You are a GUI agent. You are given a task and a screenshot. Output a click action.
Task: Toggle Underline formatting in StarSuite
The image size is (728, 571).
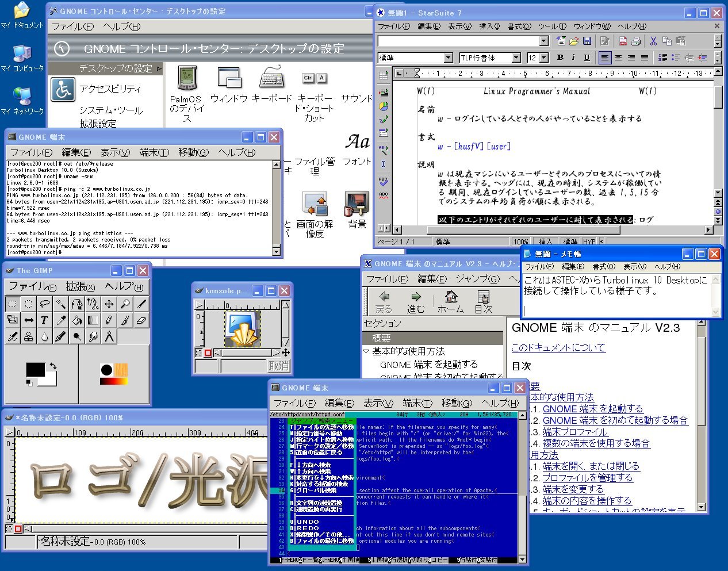587,58
